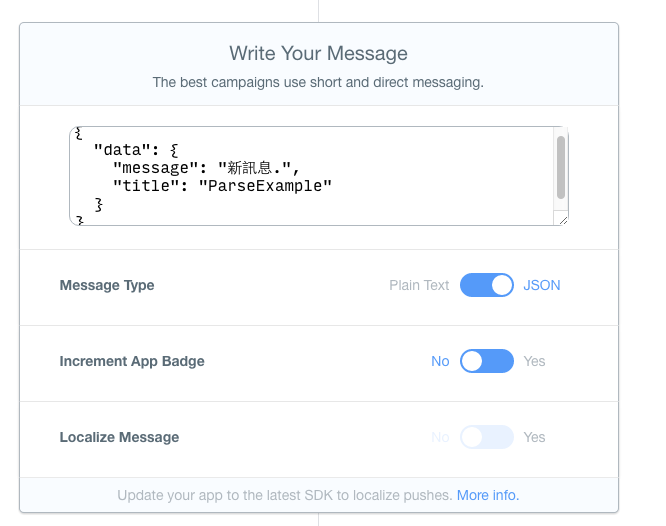666x526 pixels.
Task: Choose Yes for Increment App Badge
Action: [534, 361]
